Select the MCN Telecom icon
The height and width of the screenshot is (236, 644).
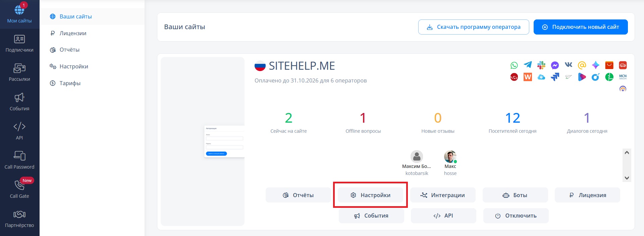[x=623, y=77]
